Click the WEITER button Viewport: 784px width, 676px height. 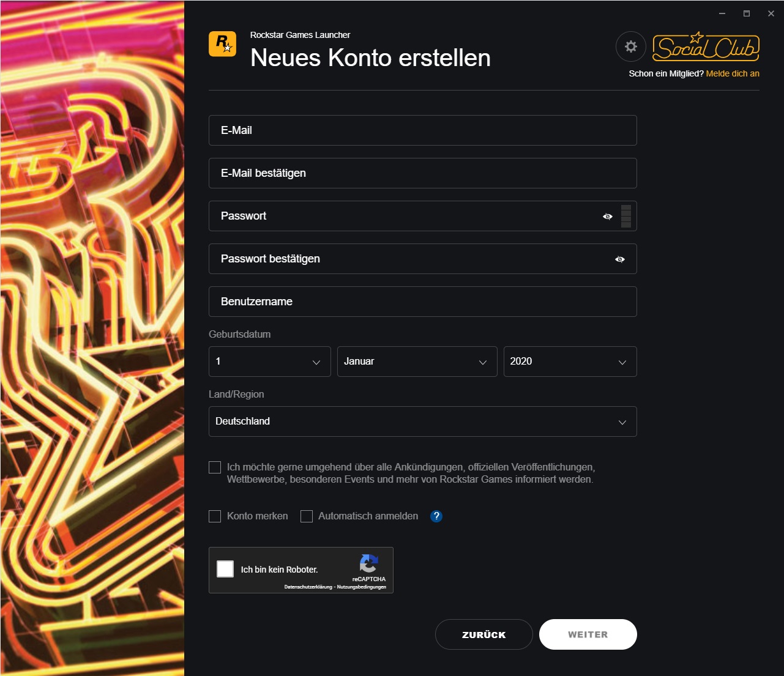[588, 634]
